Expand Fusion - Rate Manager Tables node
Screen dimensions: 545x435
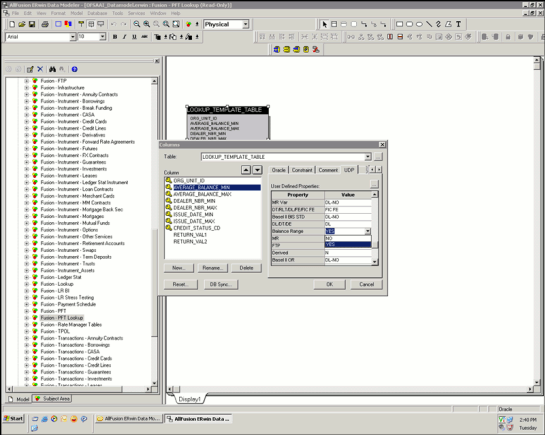pos(27,325)
